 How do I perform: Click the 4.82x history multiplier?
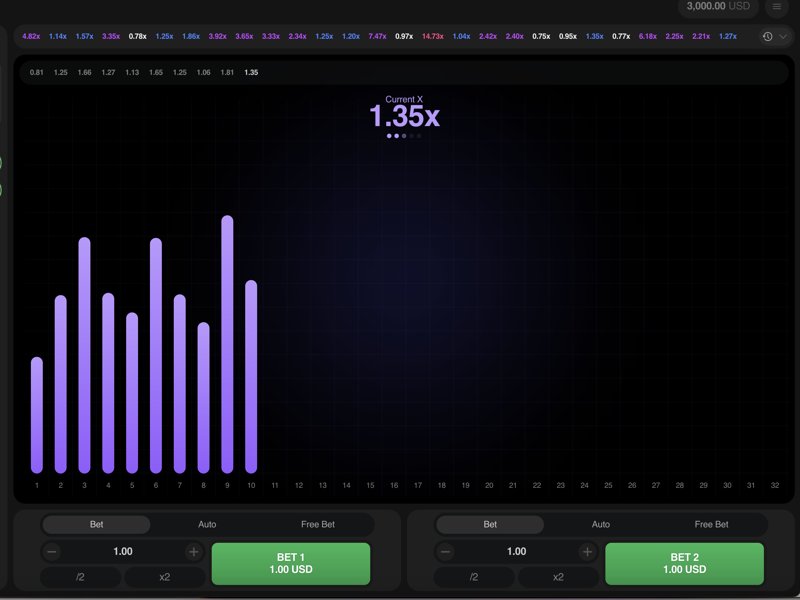[31, 36]
